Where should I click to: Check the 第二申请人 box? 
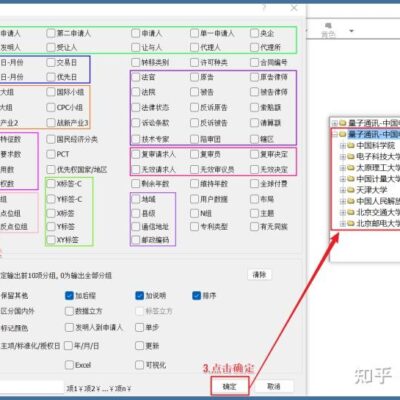click(x=51, y=33)
